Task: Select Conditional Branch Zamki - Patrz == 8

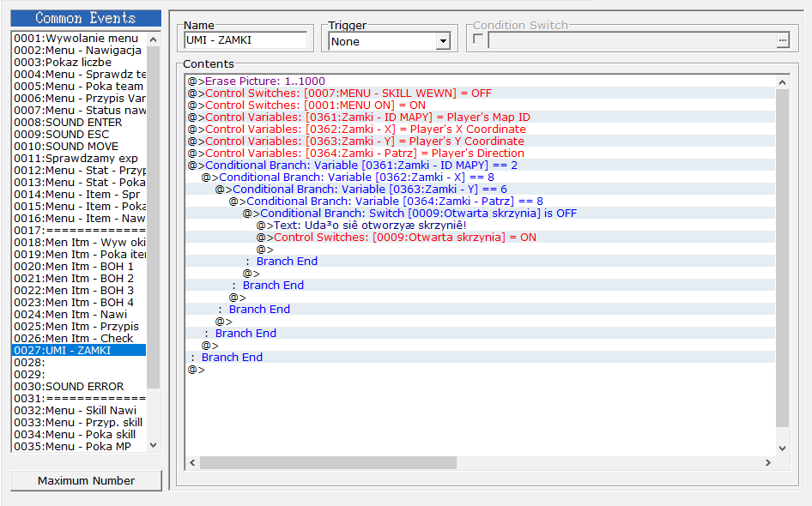Action: (480, 202)
